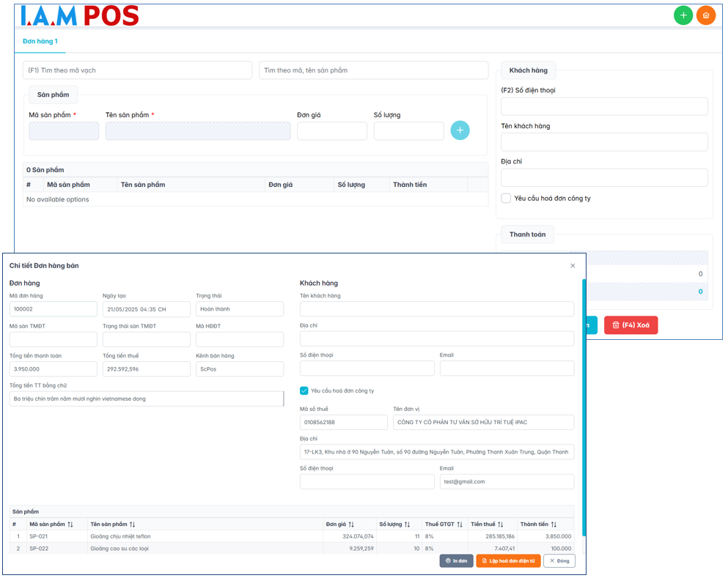Click the Đóng button
Image resolution: width=728 pixels, height=578 pixels.
559,561
